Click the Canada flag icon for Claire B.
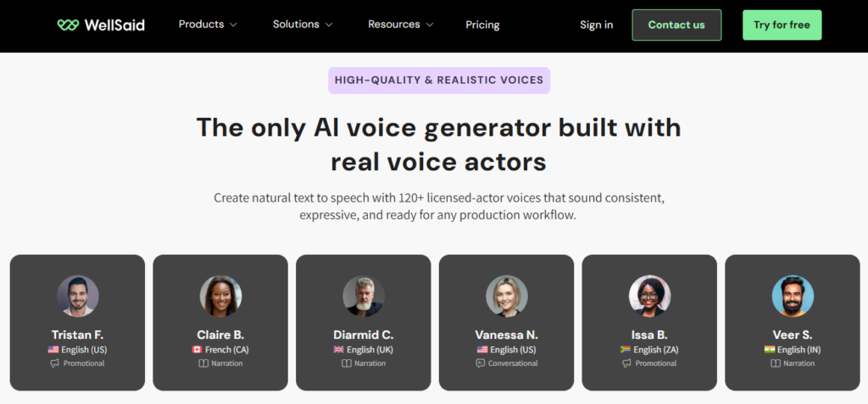 198,350
